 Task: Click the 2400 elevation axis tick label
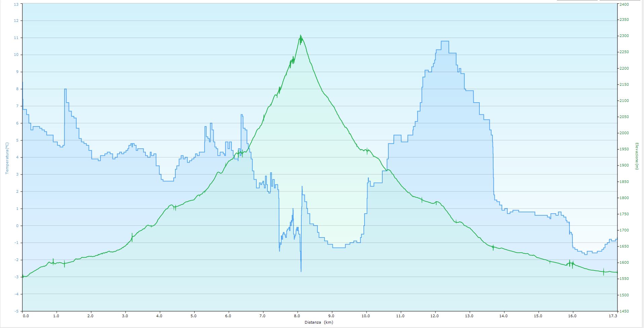(624, 4)
